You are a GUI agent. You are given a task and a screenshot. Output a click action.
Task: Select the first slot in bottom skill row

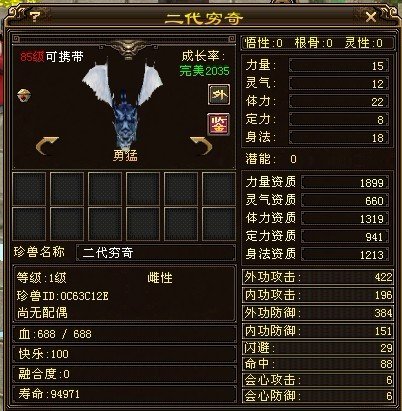pos(29,224)
